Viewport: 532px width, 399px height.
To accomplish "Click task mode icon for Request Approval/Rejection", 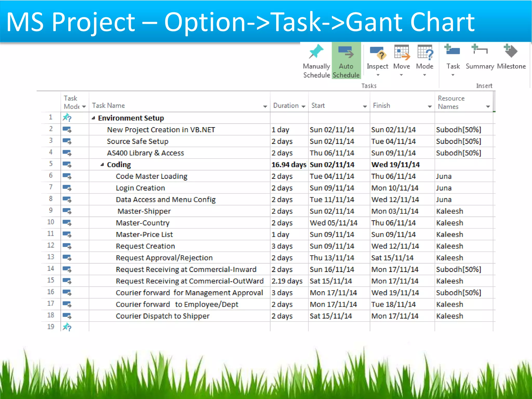I will click(67, 257).
